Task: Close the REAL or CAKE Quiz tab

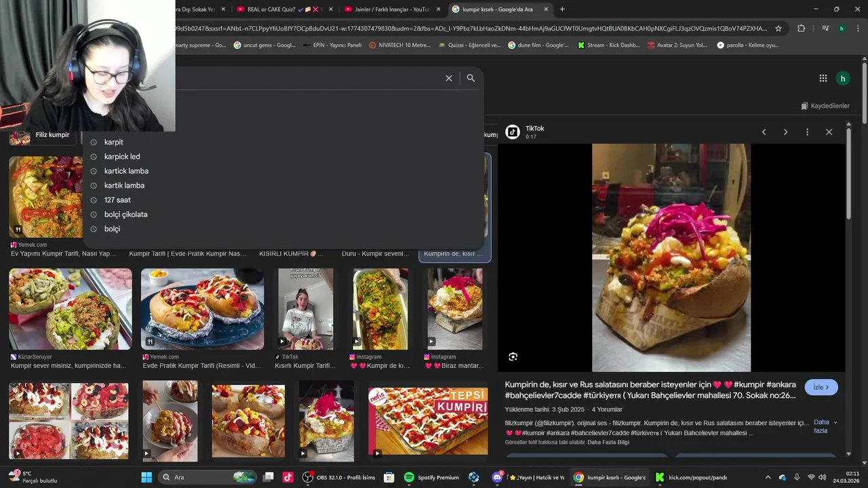Action: click(331, 9)
